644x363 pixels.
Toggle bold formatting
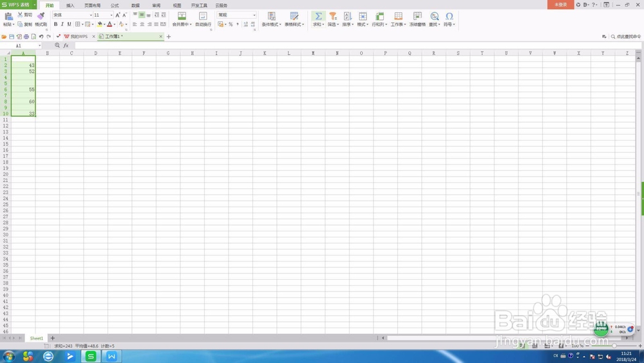(56, 25)
